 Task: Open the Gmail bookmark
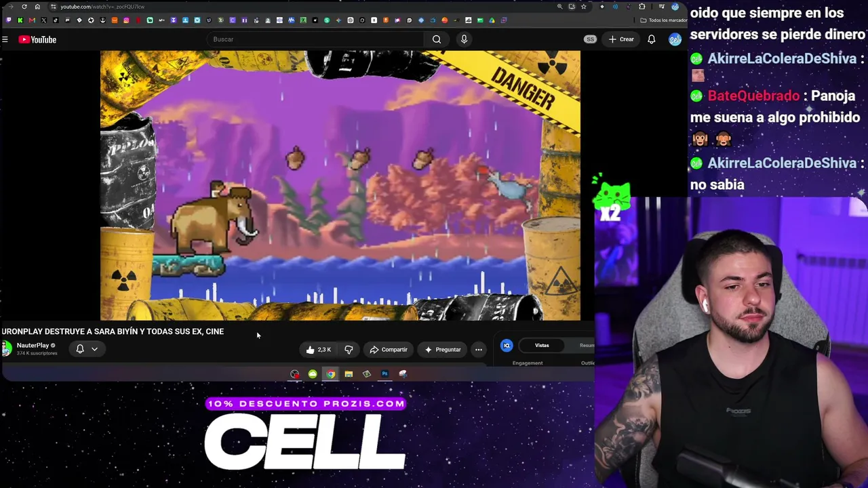(32, 20)
